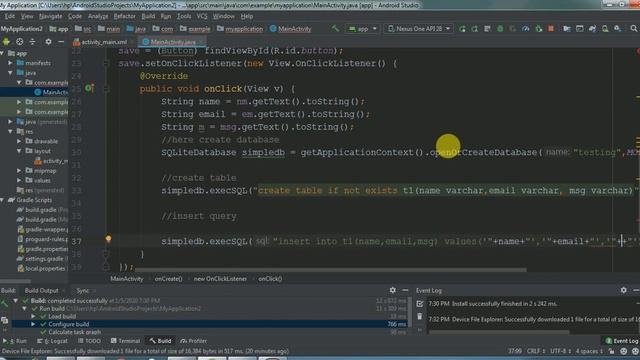Screen dimensions: 640x360
Task: Open Project panel settings gear
Action: point(48,41)
